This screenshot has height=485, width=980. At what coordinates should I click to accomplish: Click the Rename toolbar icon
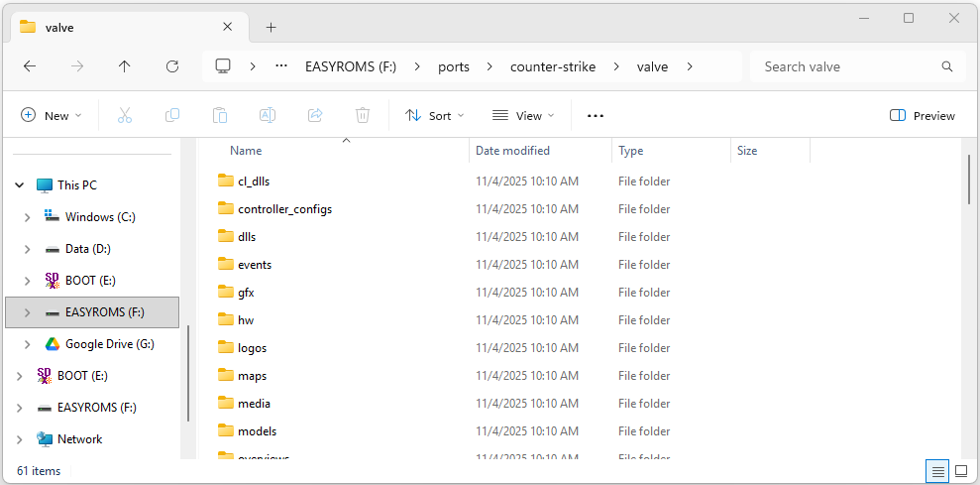(x=268, y=115)
